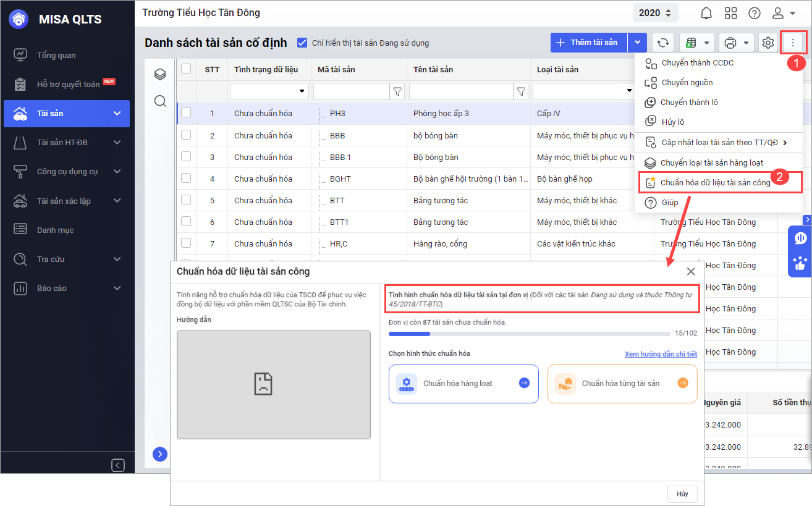
Task: Open the apps grid icon
Action: click(x=730, y=13)
